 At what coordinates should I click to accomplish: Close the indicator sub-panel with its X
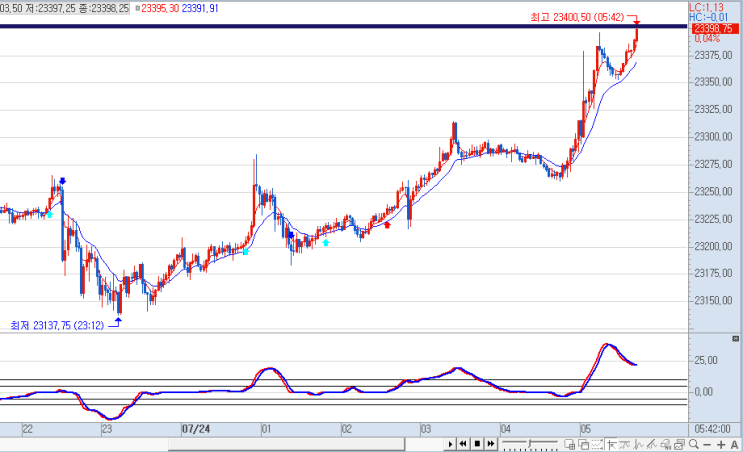[735, 338]
